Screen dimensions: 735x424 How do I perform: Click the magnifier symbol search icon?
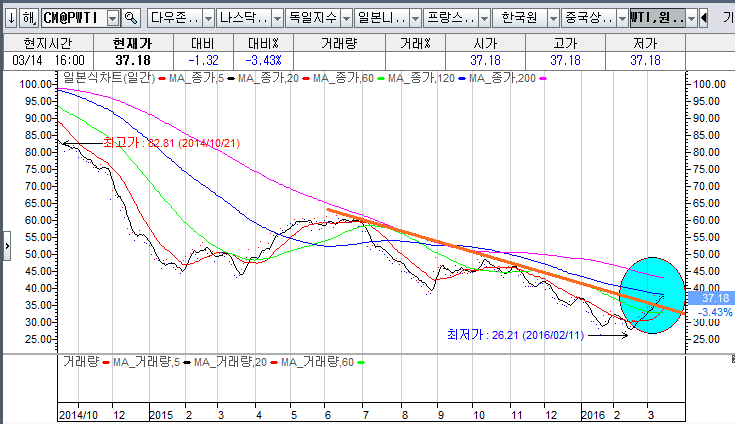130,18
